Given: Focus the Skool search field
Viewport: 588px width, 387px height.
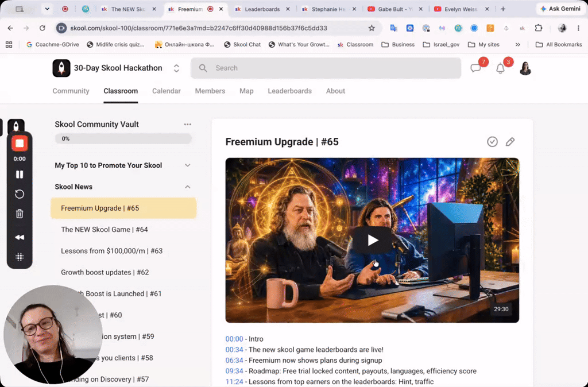Looking at the screenshot, I should (326, 68).
